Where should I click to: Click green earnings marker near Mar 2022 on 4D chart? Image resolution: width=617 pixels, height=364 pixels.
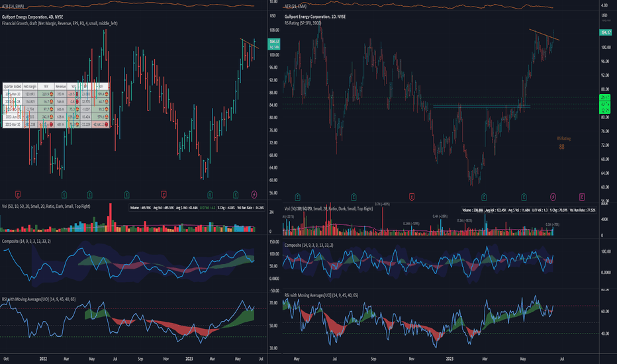[64, 195]
